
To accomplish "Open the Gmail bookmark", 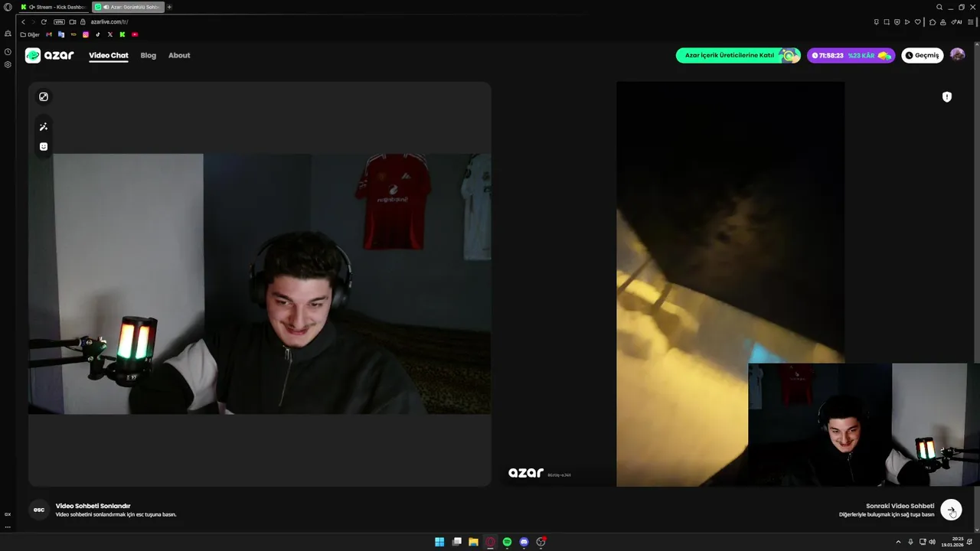I will coord(49,34).
